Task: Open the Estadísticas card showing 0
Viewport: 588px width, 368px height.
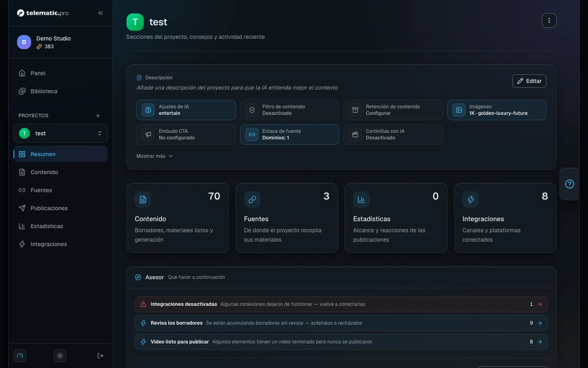Action: tap(396, 218)
